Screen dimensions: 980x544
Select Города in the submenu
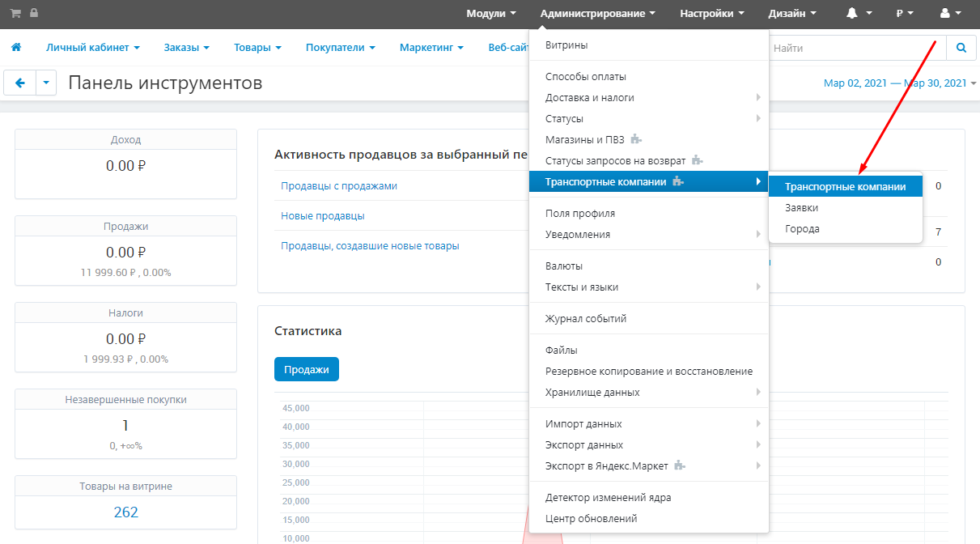coord(802,229)
